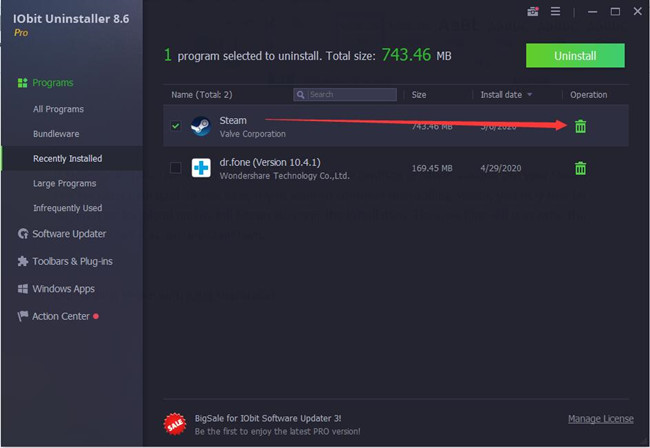
Task: Click Valve Corporation publisher text
Action: pos(252,134)
